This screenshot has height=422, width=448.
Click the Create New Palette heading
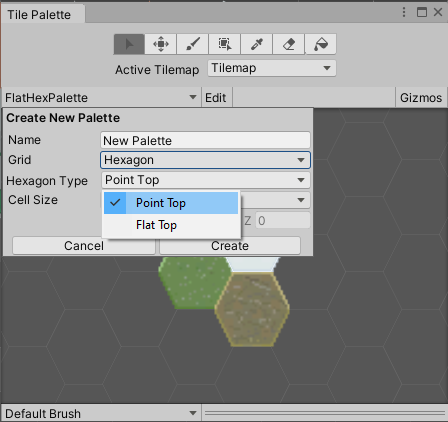(63, 118)
